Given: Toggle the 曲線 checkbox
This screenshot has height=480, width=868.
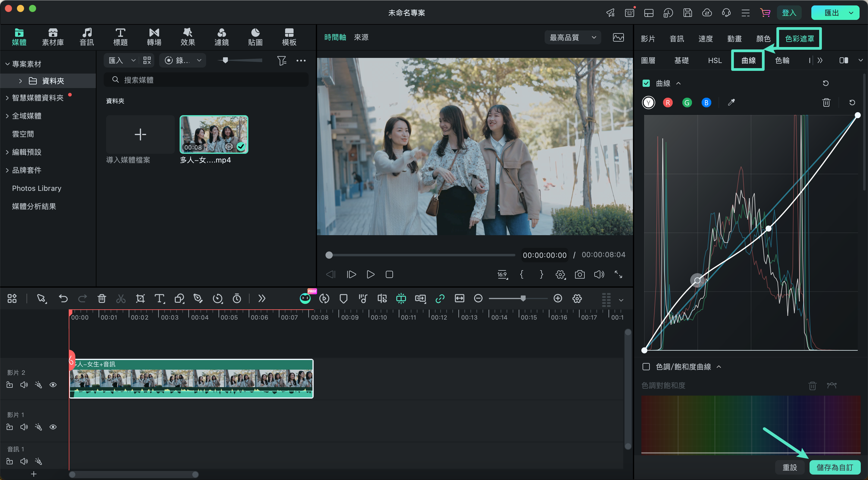Looking at the screenshot, I should coord(646,83).
